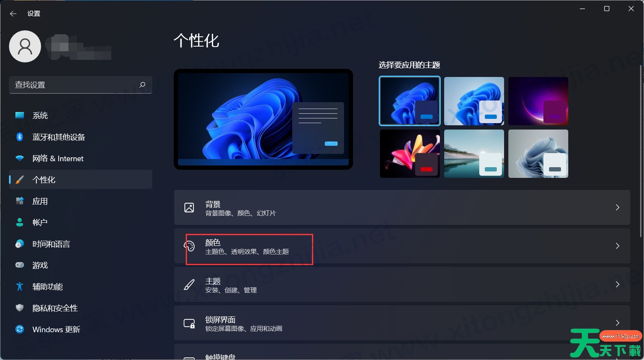Click the search magnifier icon

click(142, 85)
